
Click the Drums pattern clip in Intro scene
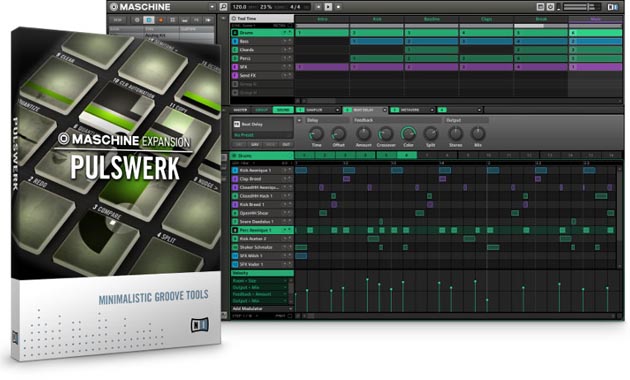pos(322,33)
